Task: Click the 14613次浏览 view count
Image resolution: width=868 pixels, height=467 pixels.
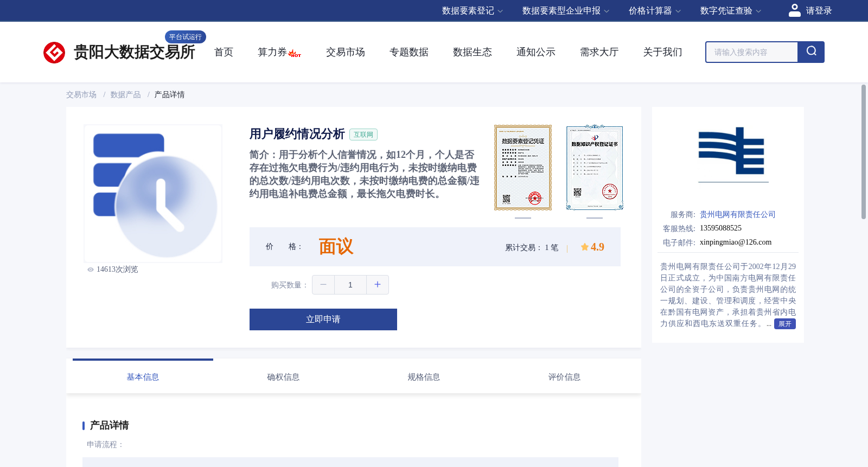Action: (117, 270)
